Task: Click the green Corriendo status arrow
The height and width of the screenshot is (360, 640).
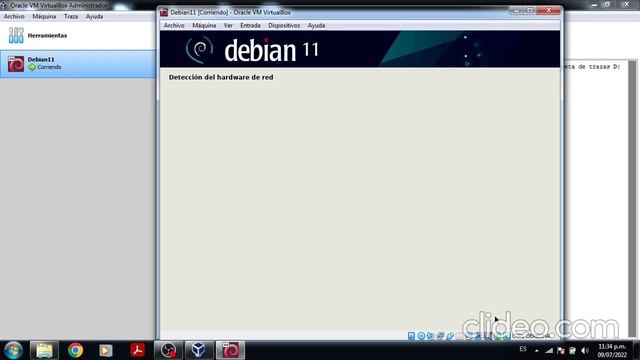Action: (32, 67)
